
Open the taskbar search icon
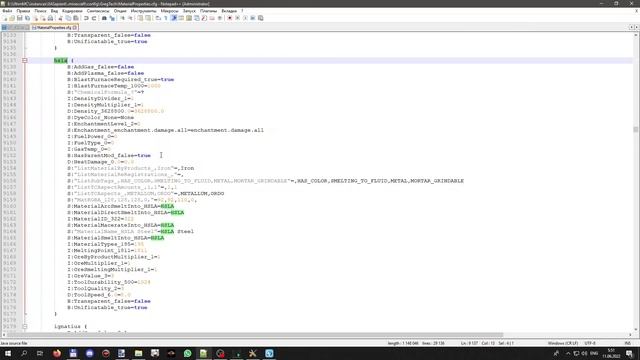pyautogui.click(x=24, y=353)
